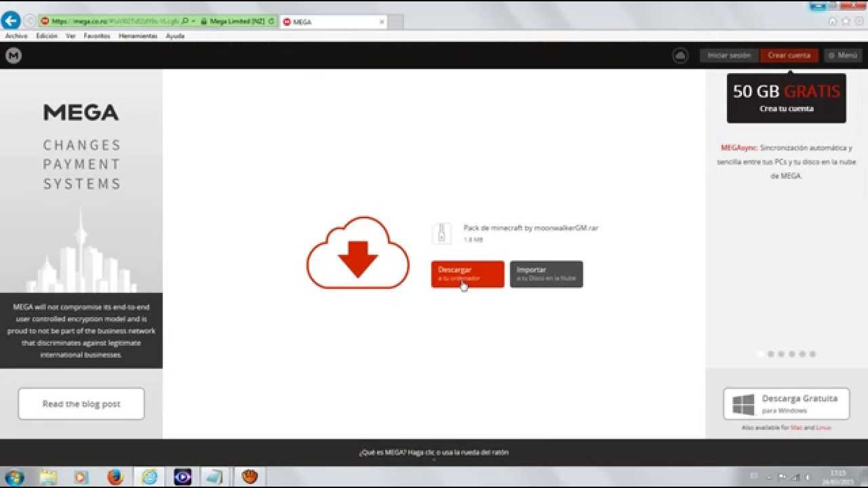Image resolution: width=868 pixels, height=488 pixels.
Task: Switch to Internet Explorer in the taskbar
Action: tap(149, 477)
